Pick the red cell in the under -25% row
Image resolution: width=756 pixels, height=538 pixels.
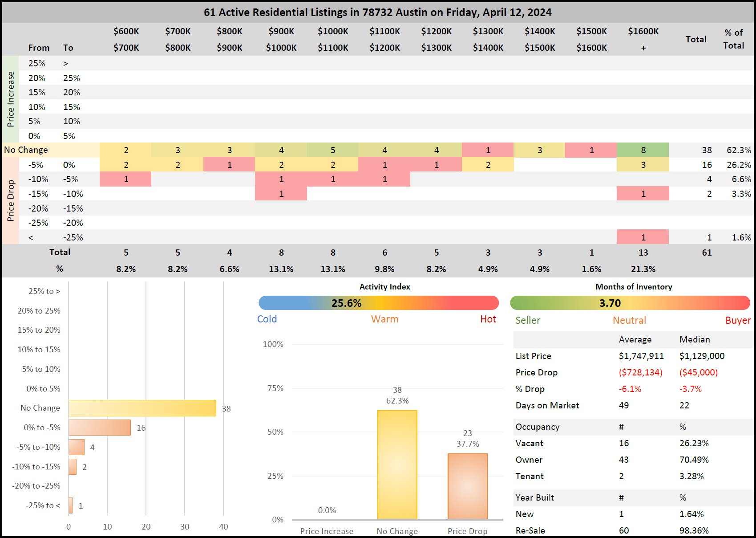[643, 237]
